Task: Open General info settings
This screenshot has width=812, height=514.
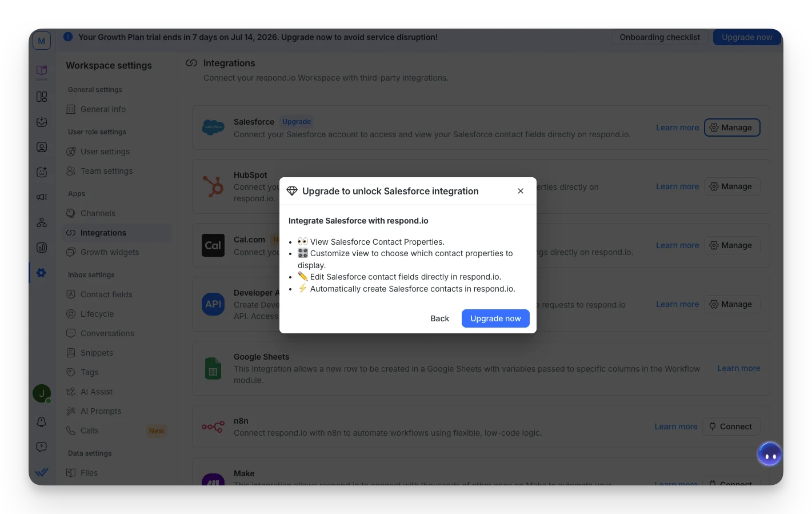Action: coord(116,109)
